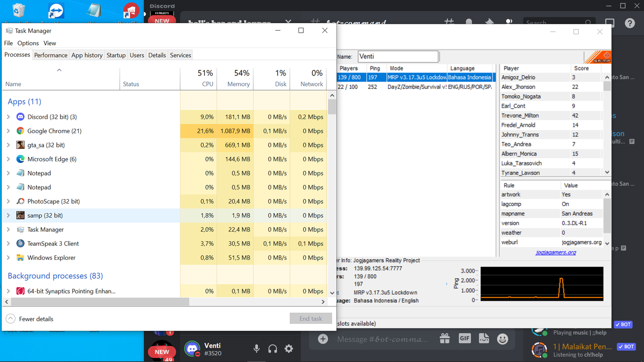644x362 pixels.
Task: Open the GIF picker in Discord
Action: [464, 338]
